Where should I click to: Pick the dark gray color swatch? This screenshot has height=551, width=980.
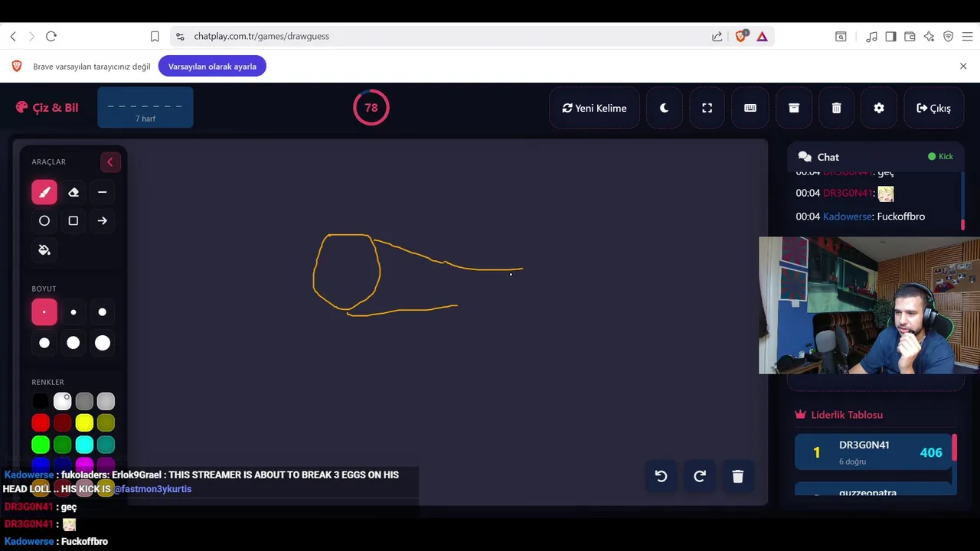84,401
